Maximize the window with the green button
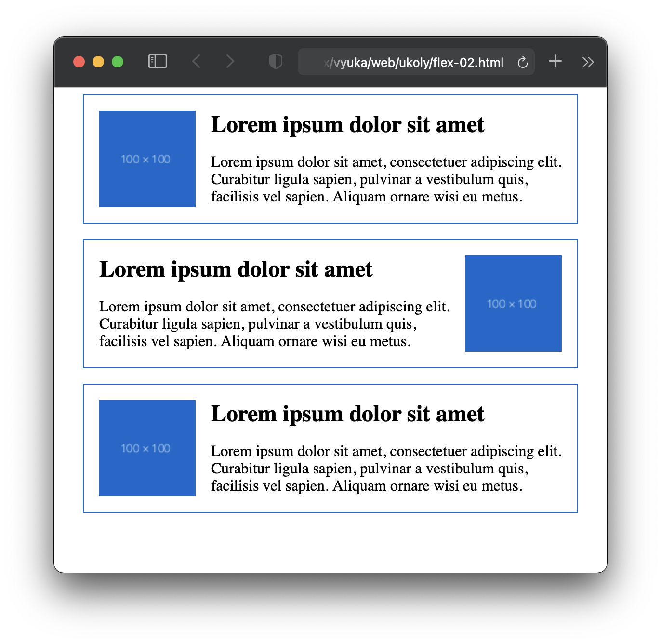This screenshot has width=661, height=644. pos(118,62)
